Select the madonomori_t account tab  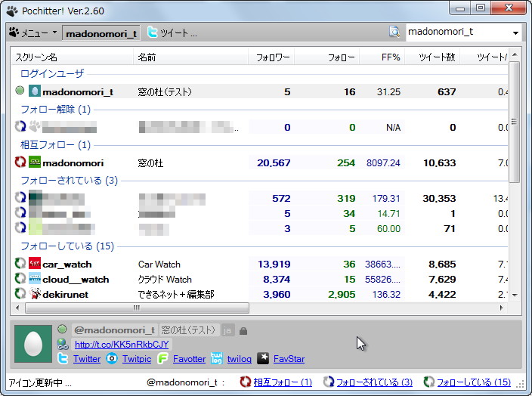pos(101,33)
